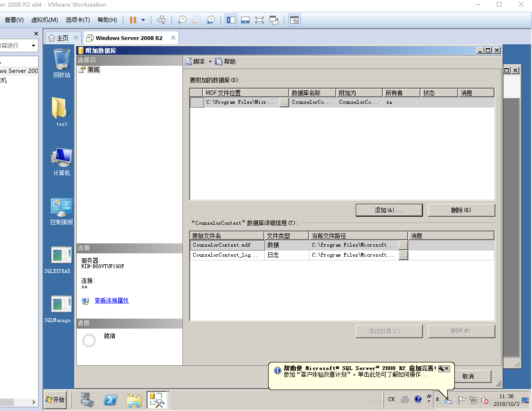The height and width of the screenshot is (411, 532).
Task: Open dropdown arrow beside pause button
Action: click(x=143, y=20)
